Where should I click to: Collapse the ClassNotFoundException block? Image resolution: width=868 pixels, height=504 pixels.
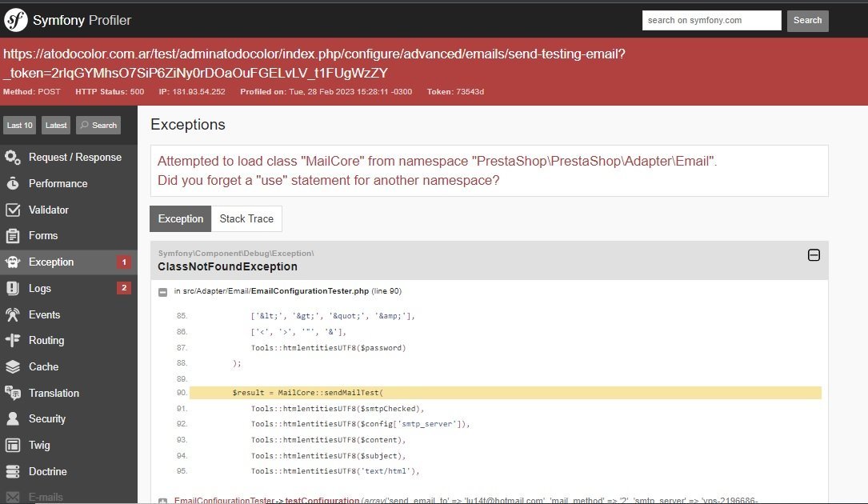[x=814, y=254]
